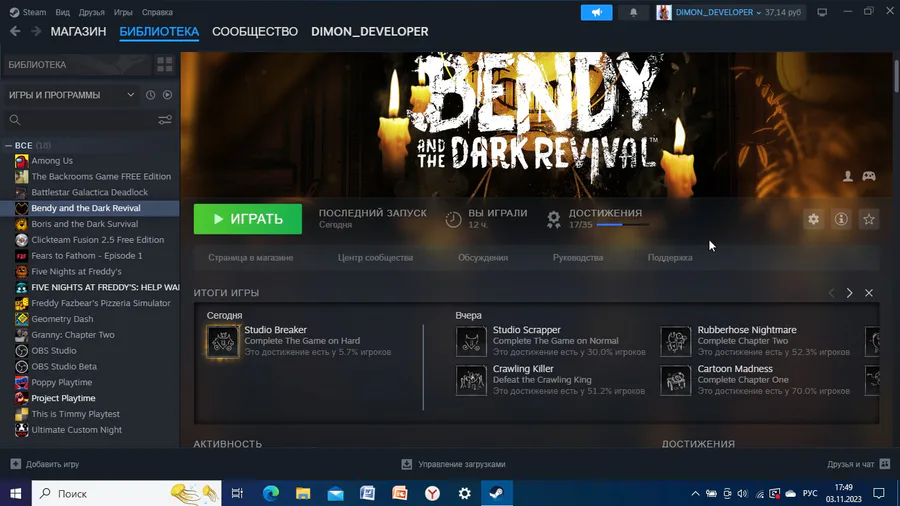
Task: Add game to favorites star
Action: coord(868,219)
